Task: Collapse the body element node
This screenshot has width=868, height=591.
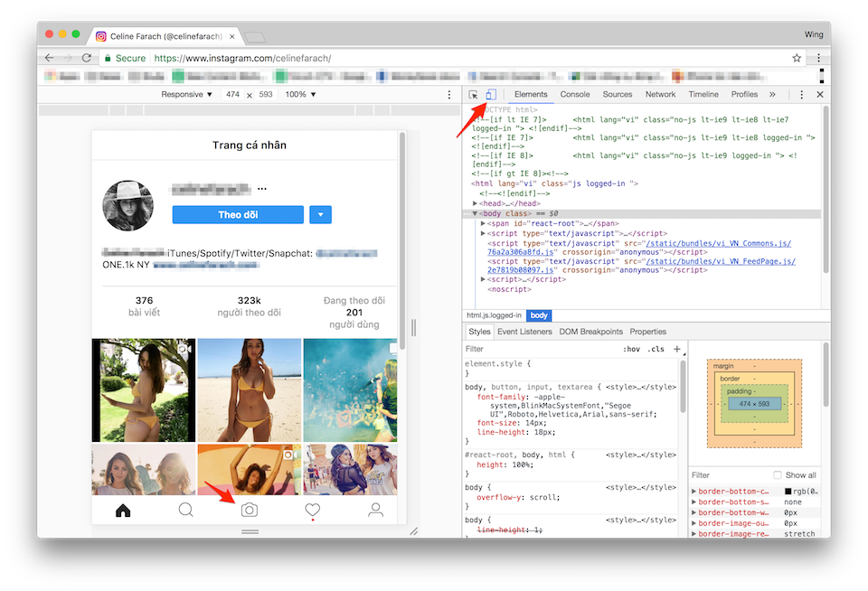Action: 475,213
